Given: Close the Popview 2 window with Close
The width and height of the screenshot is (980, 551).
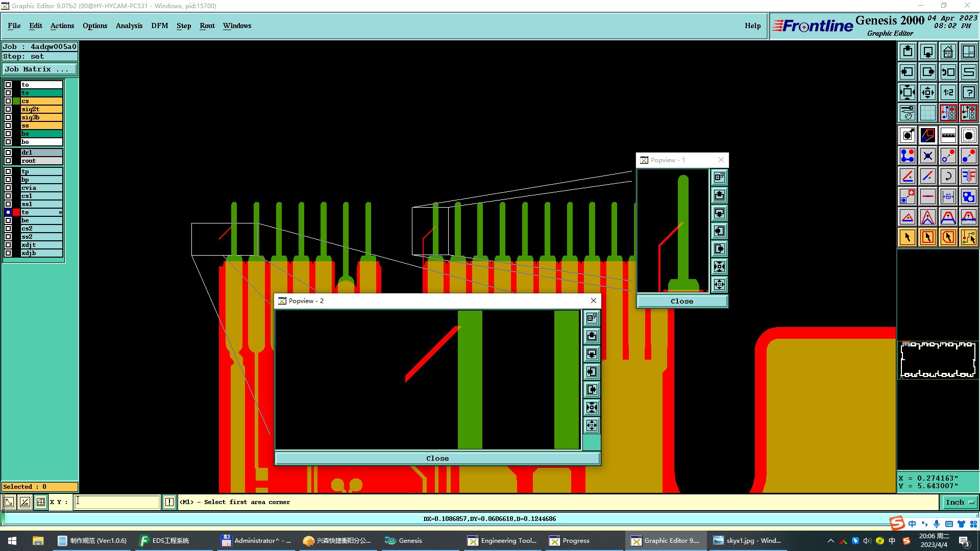Looking at the screenshot, I should (437, 458).
